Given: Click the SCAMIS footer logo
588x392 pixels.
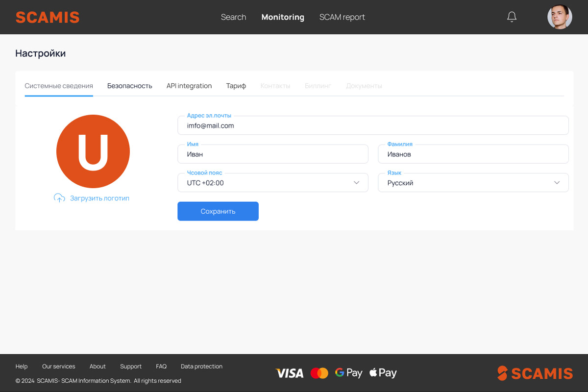Looking at the screenshot, I should tap(535, 373).
